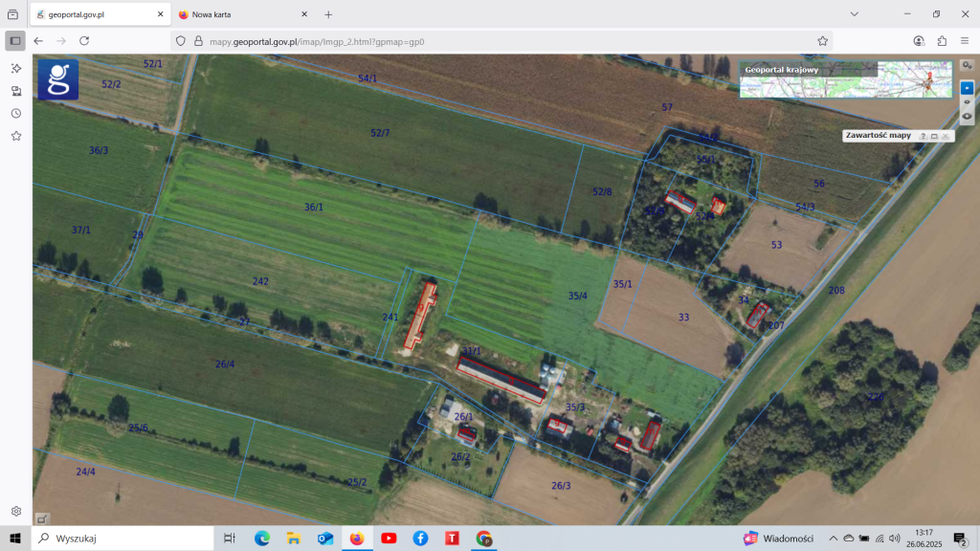
Task: Bookmark this page with the star icon
Action: [822, 41]
